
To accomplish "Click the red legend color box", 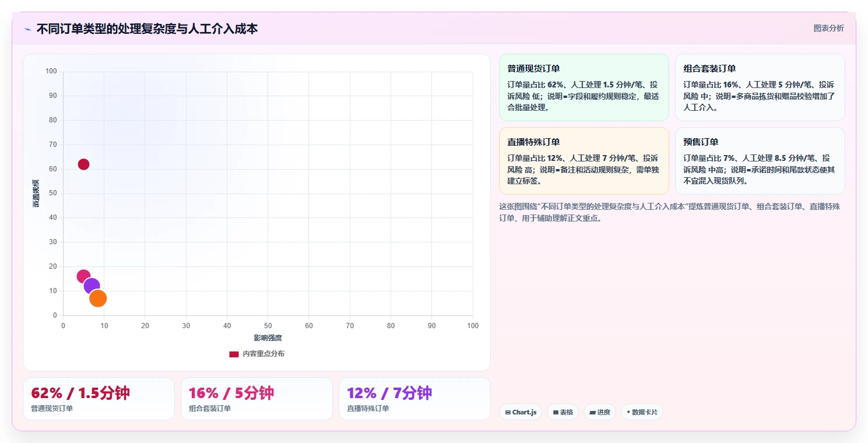I will 234,354.
